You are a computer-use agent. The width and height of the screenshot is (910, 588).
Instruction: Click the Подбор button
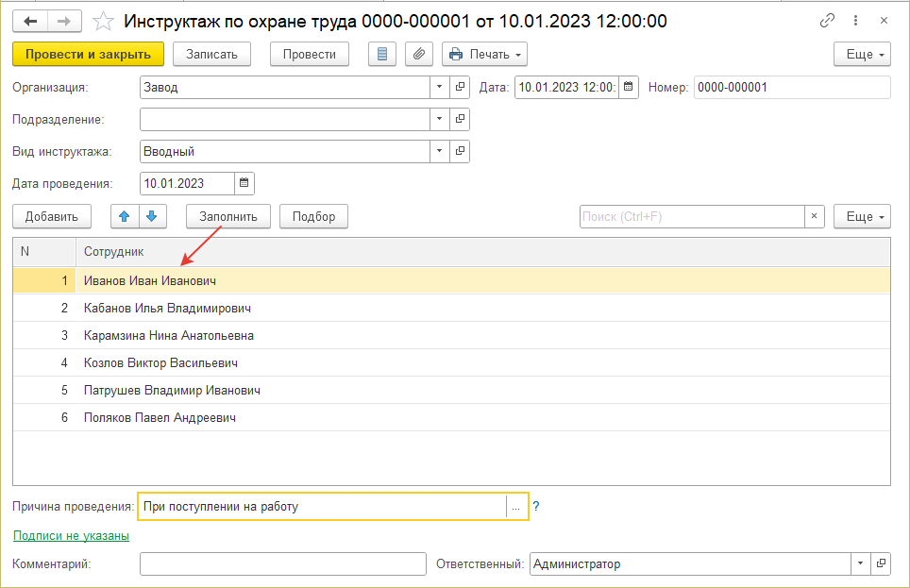[314, 216]
